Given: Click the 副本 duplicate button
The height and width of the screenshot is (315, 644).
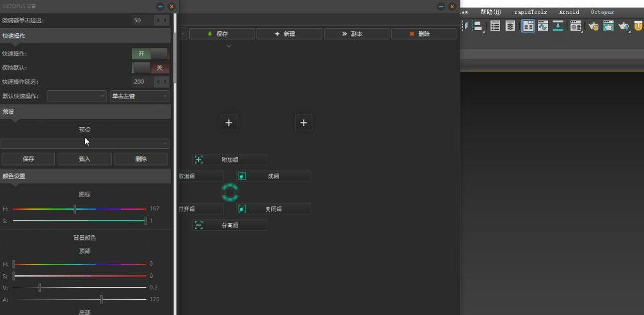Looking at the screenshot, I should [357, 34].
